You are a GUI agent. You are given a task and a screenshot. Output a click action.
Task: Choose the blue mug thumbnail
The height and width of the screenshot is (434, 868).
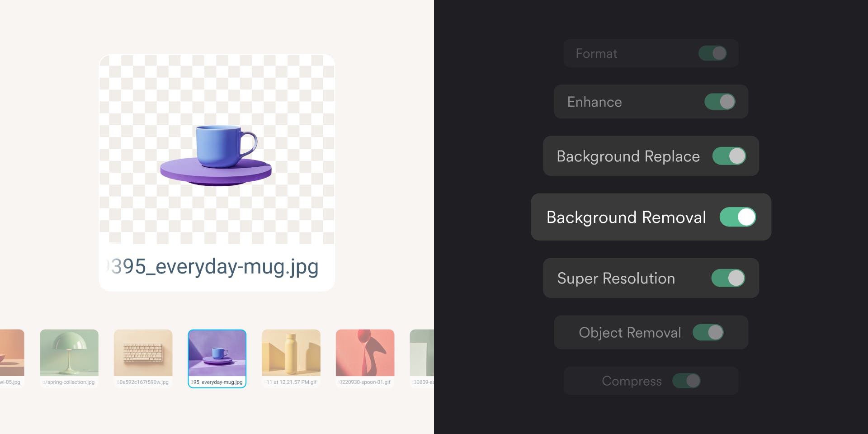[217, 353]
